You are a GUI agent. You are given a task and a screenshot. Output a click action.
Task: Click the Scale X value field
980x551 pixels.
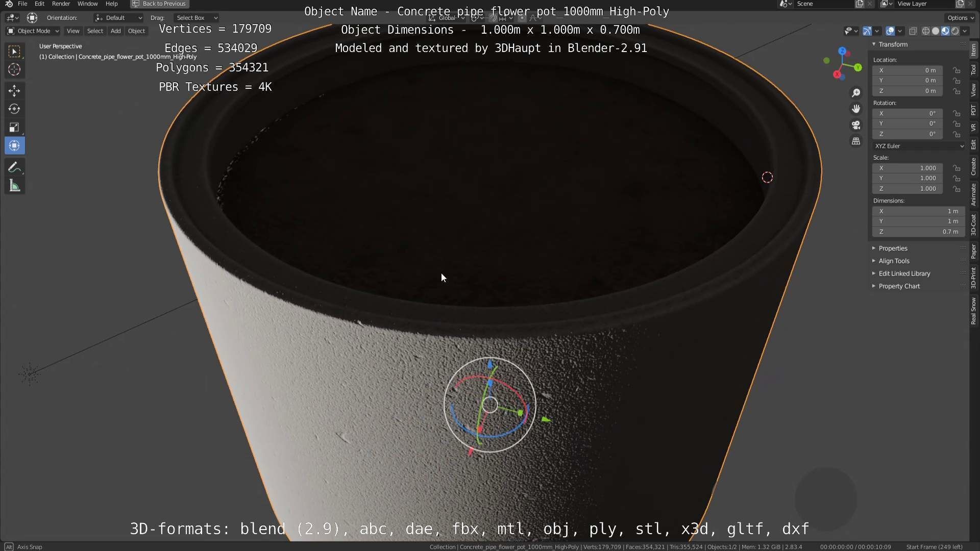(x=908, y=168)
